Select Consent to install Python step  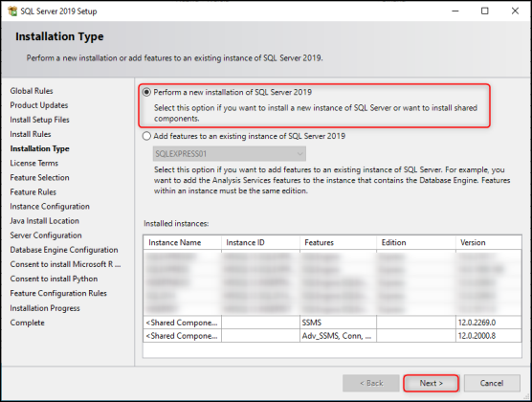tap(54, 279)
